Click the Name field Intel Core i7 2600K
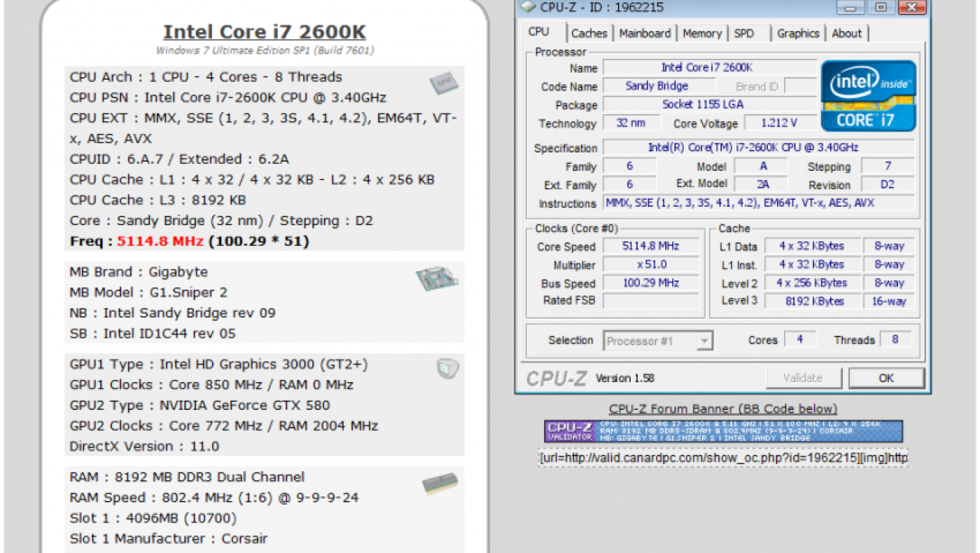 pos(710,68)
